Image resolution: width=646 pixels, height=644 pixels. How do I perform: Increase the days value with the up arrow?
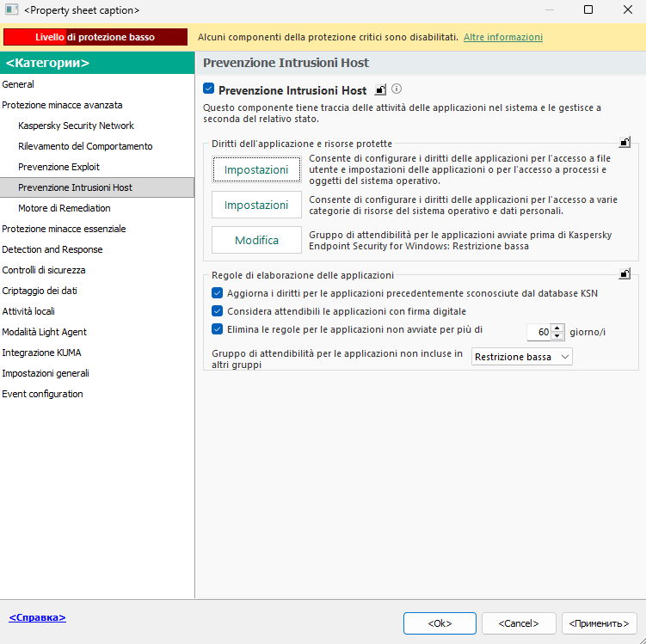point(557,328)
